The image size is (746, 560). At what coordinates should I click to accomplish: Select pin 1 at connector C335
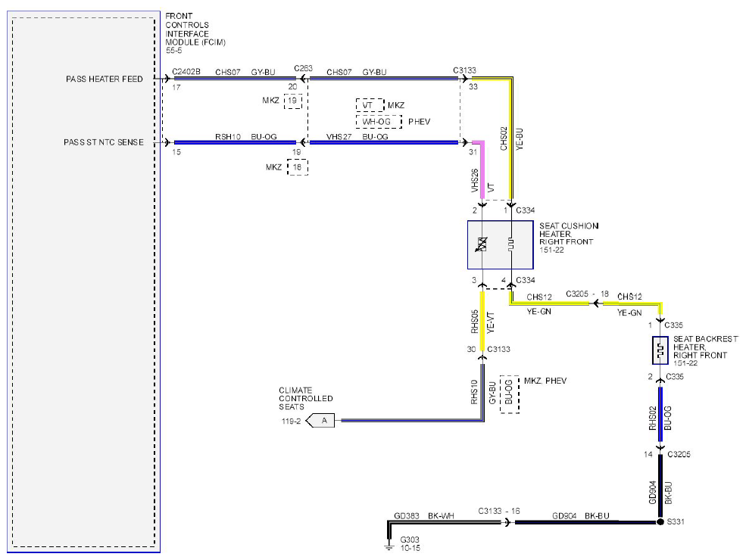650,325
